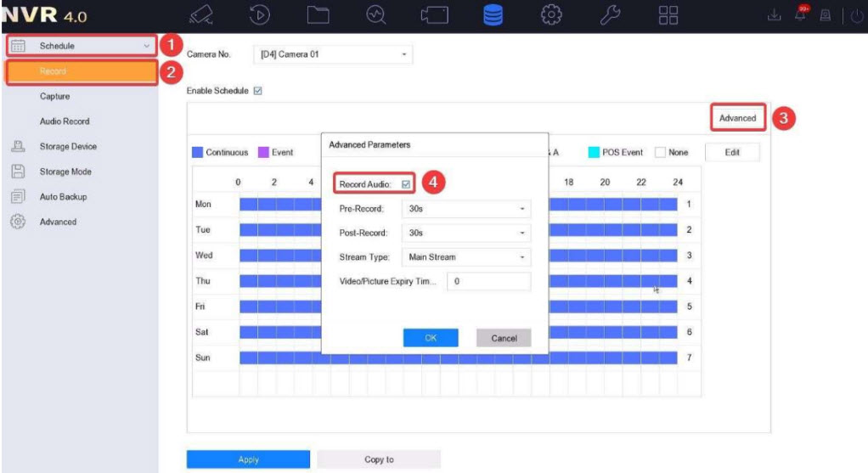Viewport: 868px width, 473px height.
Task: Open the Storage Device sidebar item
Action: point(68,147)
